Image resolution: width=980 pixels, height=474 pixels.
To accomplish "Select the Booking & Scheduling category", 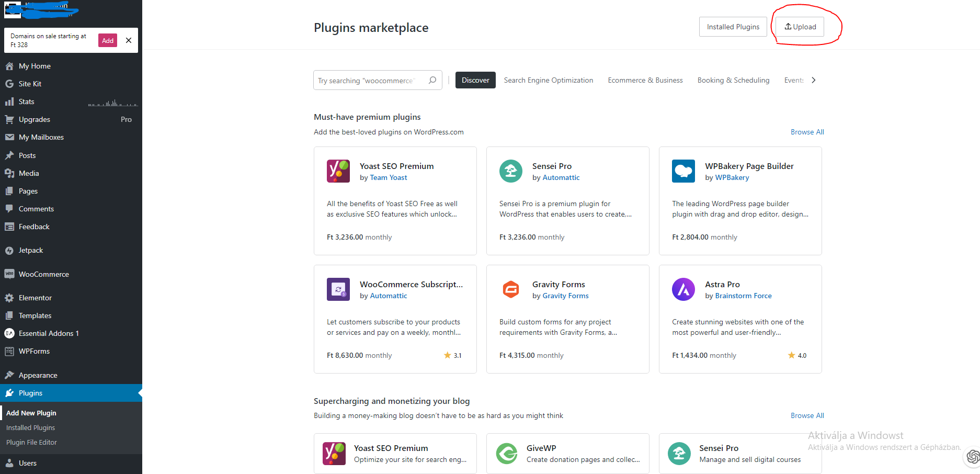I will (x=733, y=80).
